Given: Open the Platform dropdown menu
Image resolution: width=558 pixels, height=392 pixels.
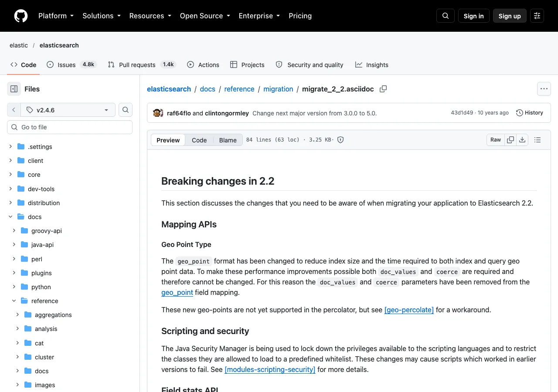Looking at the screenshot, I should [x=56, y=16].
